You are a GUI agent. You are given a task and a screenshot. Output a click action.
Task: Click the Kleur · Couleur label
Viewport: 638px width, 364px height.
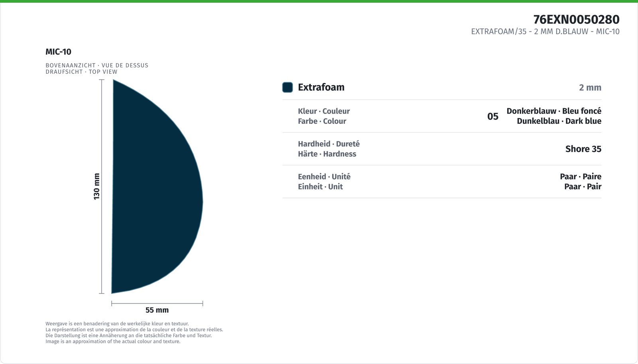[x=324, y=111]
